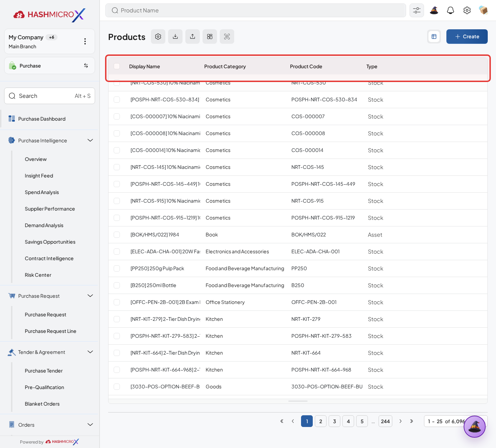Open notifications bell icon
This screenshot has width=496, height=448.
click(x=451, y=10)
